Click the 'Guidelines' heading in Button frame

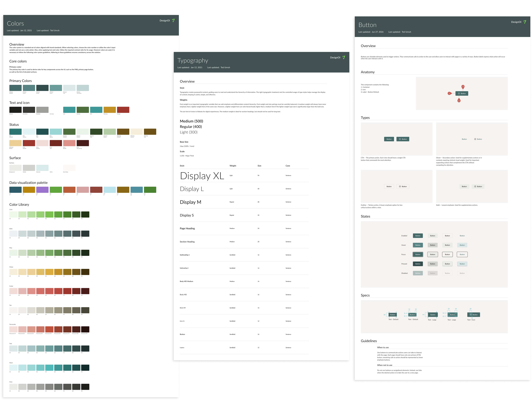(369, 341)
